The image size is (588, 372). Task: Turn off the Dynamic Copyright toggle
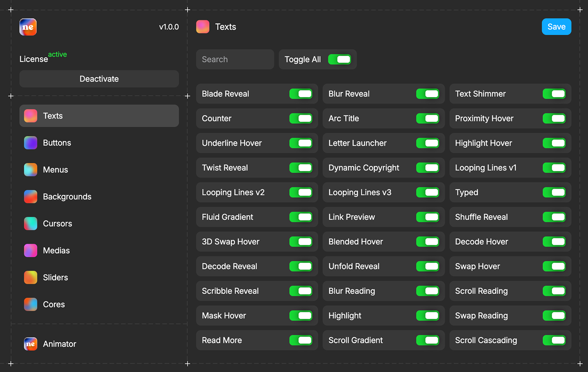click(x=427, y=168)
